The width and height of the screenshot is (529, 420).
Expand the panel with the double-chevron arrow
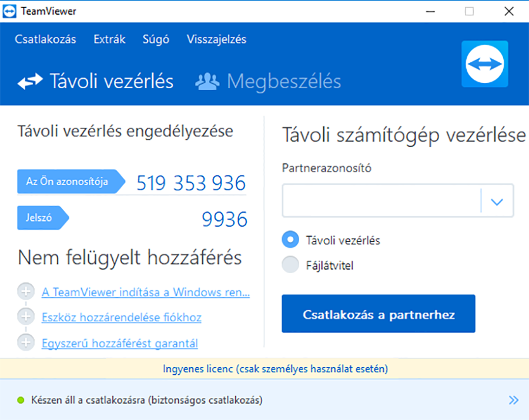tap(514, 400)
